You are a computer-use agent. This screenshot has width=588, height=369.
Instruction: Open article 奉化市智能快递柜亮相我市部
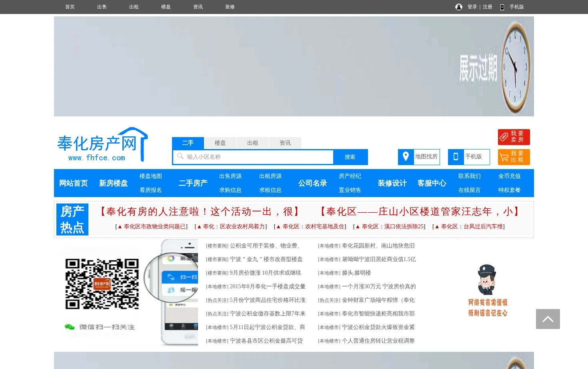click(378, 314)
